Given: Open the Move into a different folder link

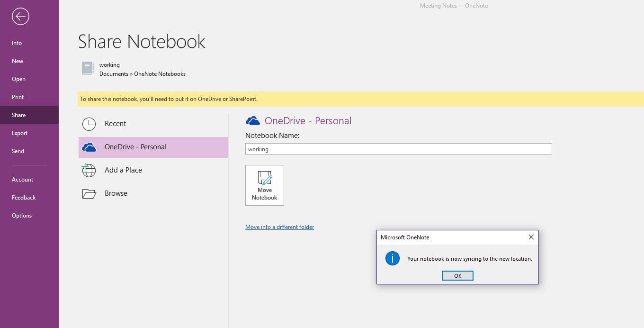Looking at the screenshot, I should tap(279, 227).
